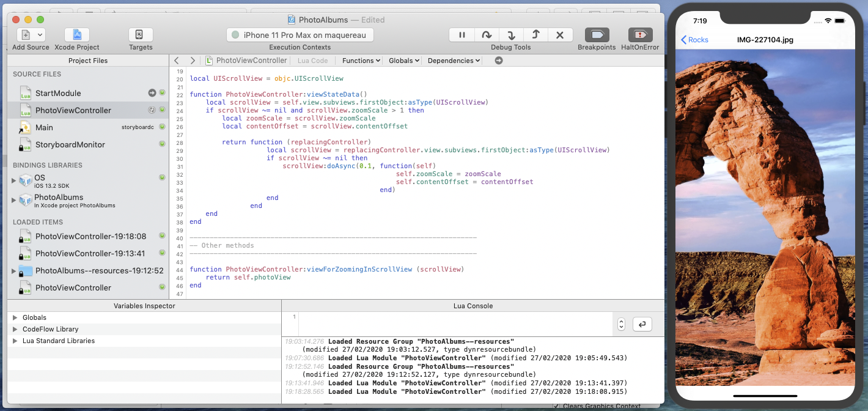Click the green status dot on the StartModule row

pyautogui.click(x=163, y=93)
